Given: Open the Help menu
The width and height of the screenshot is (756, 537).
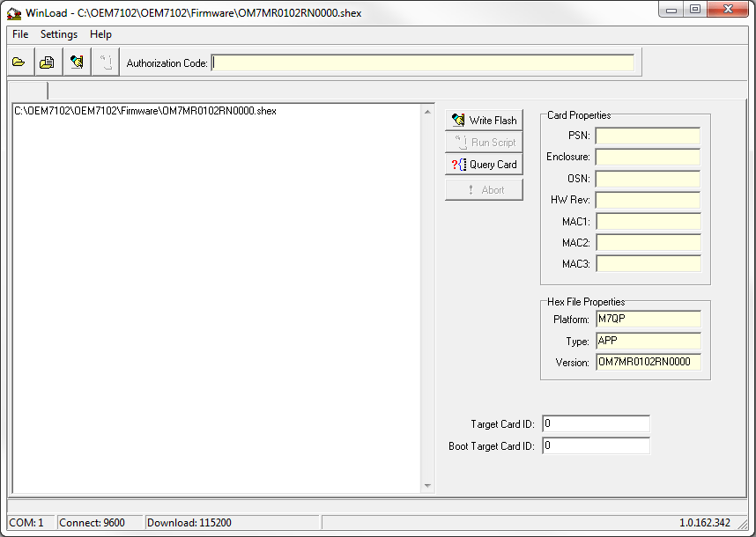Looking at the screenshot, I should tap(100, 34).
